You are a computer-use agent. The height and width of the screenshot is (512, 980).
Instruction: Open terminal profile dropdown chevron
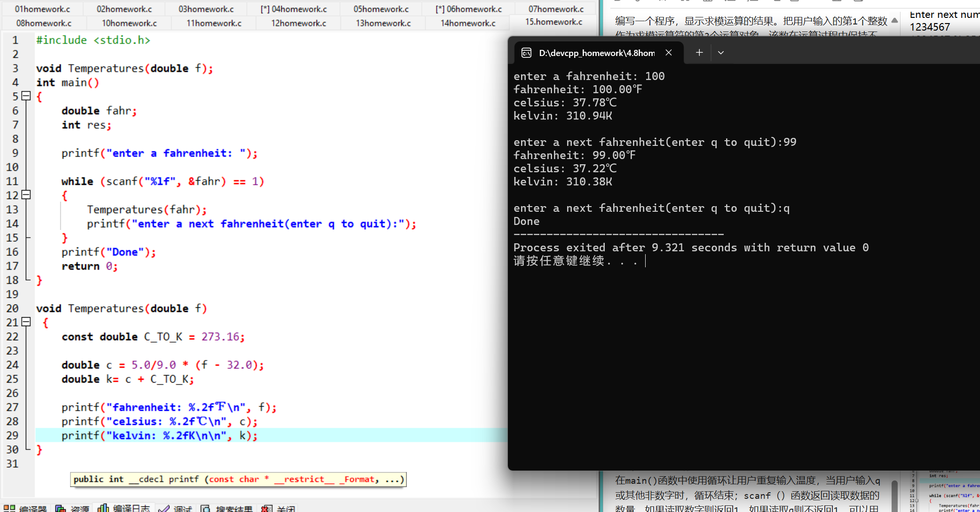click(720, 53)
